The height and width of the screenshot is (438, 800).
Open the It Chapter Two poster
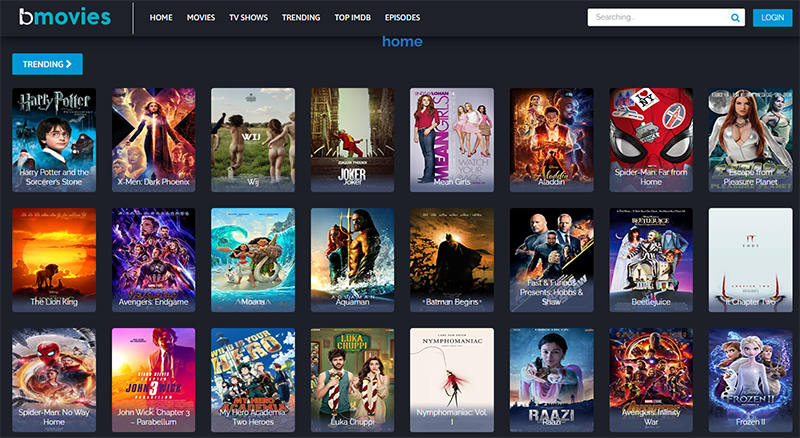coord(751,260)
